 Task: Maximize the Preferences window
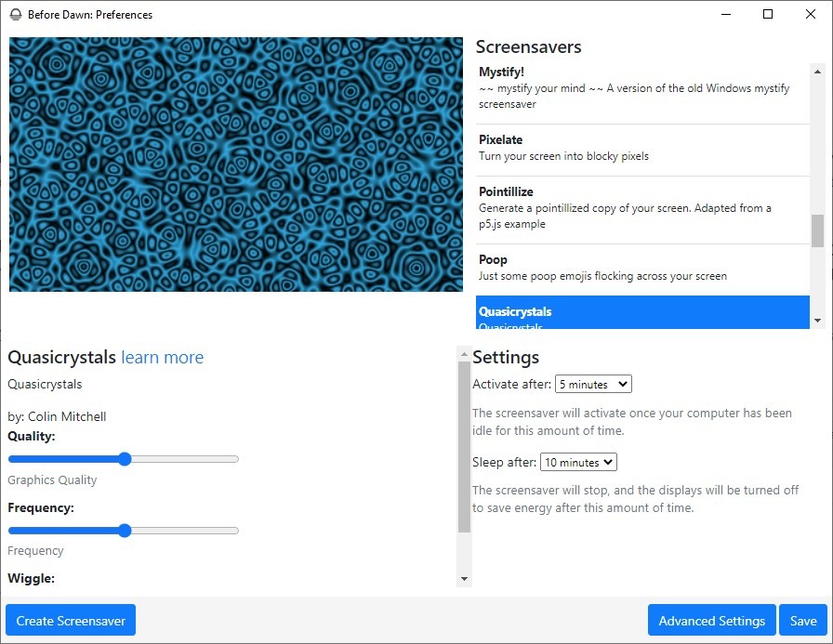768,14
